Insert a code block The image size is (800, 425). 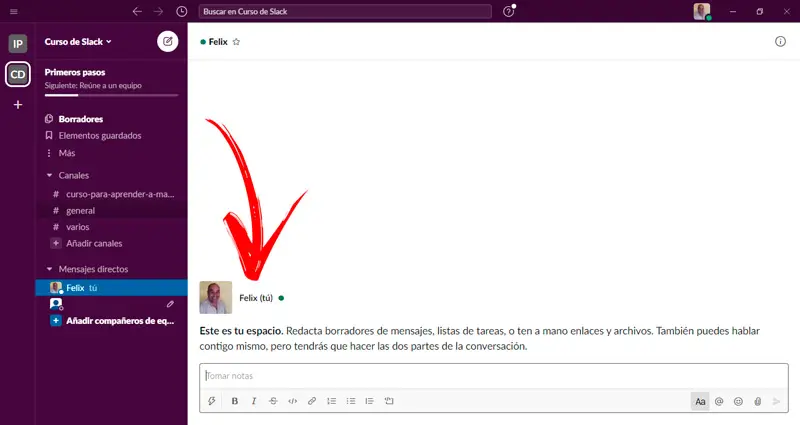tap(389, 401)
